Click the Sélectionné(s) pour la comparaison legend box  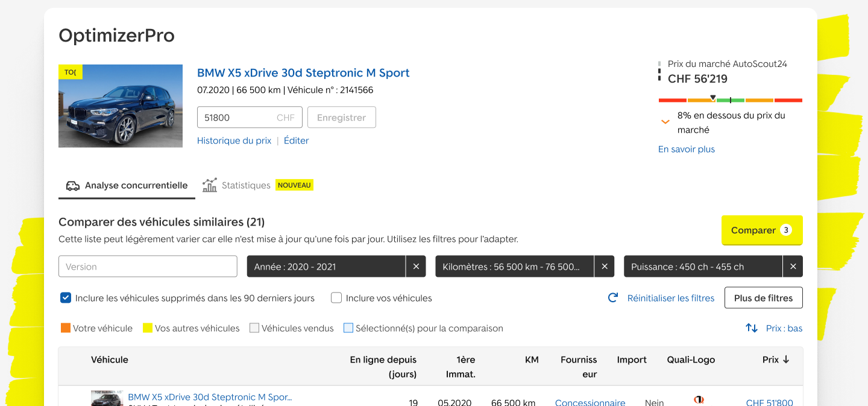[x=348, y=328]
